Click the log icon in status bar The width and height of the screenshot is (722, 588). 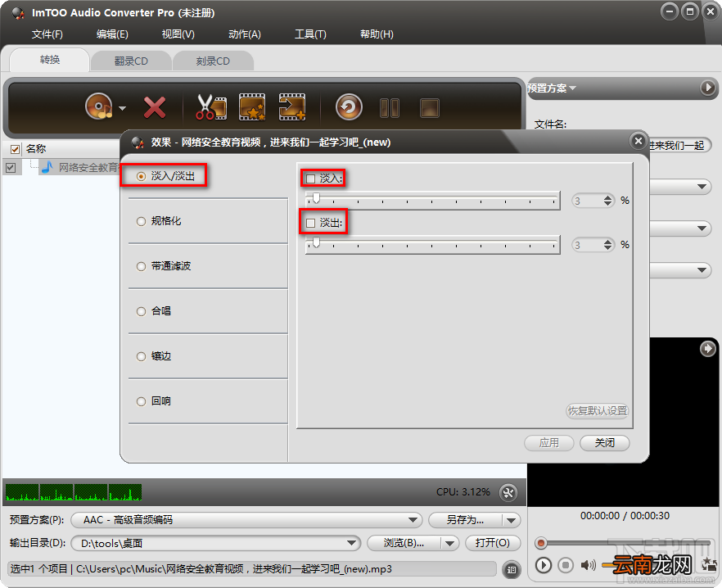(511, 569)
